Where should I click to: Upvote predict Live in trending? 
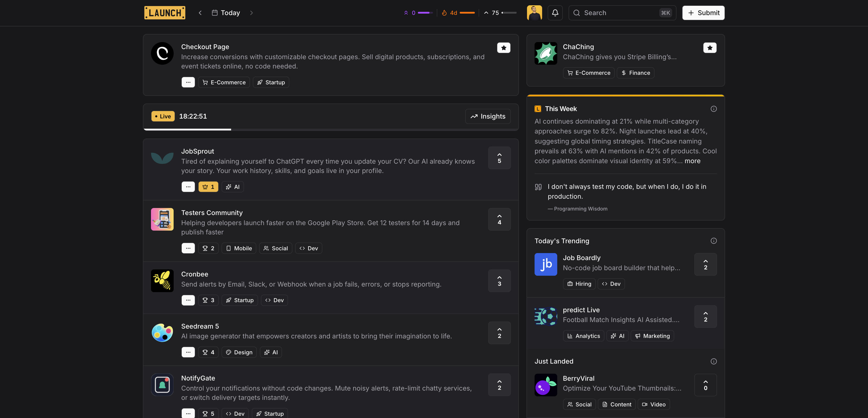[x=705, y=316]
